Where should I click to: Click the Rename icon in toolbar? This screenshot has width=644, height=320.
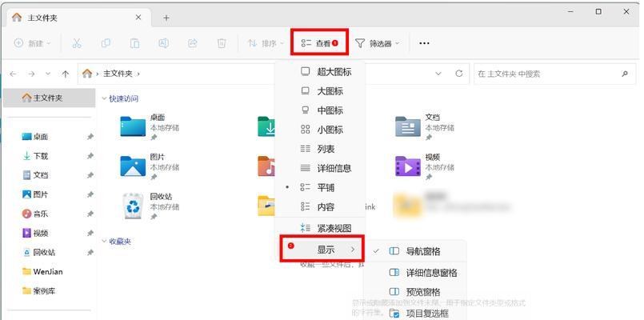(x=163, y=43)
